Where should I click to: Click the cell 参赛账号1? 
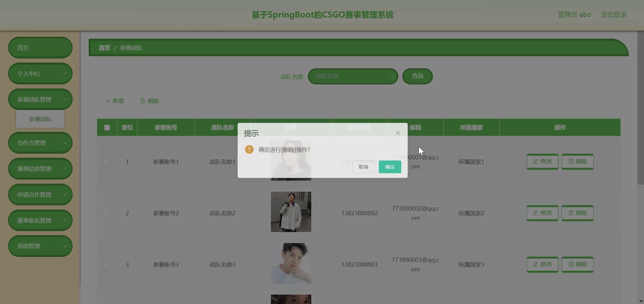click(166, 162)
